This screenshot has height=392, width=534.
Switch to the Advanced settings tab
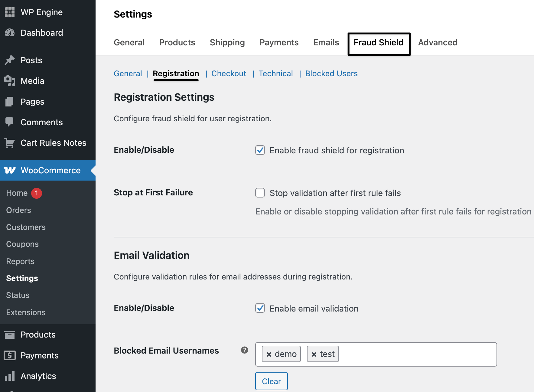click(x=438, y=42)
